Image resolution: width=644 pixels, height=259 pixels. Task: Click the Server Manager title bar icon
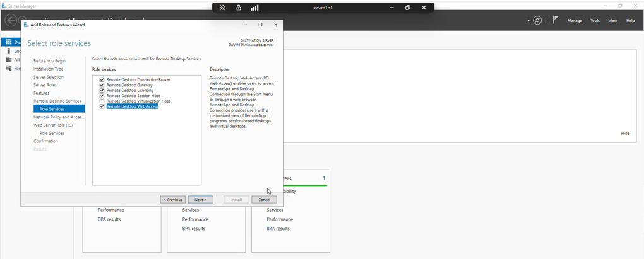4,6
